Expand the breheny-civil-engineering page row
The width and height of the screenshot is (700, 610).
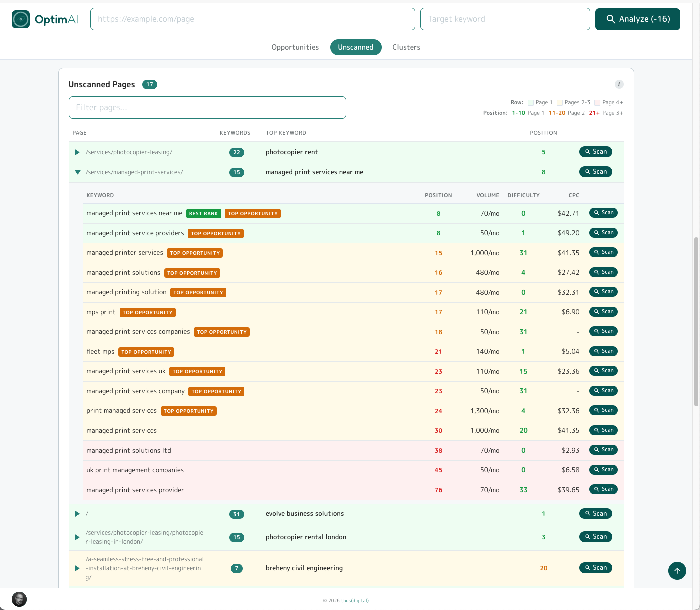pyautogui.click(x=77, y=568)
